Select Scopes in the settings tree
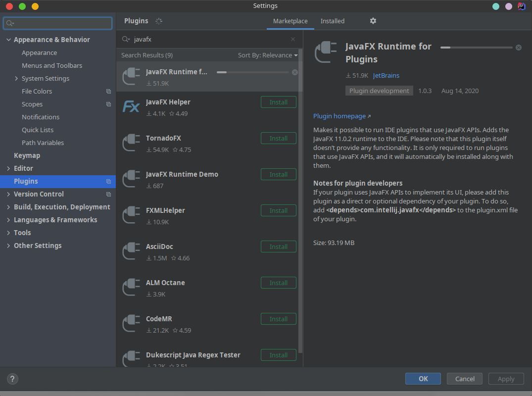Screen dimensions: 532x396 pos(32,104)
